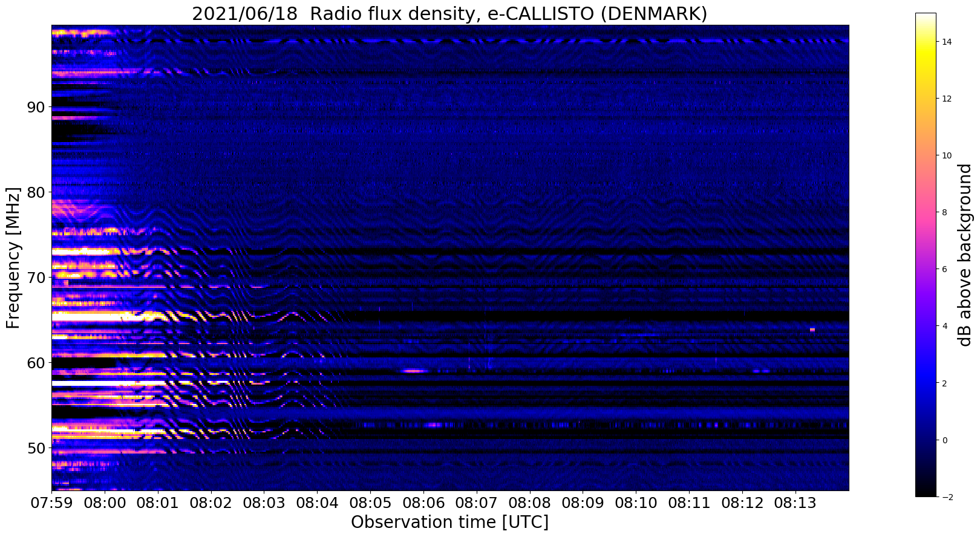Screen dimensions: 980x537
Task: Select the 08:12 time tick label
Action: tap(742, 502)
